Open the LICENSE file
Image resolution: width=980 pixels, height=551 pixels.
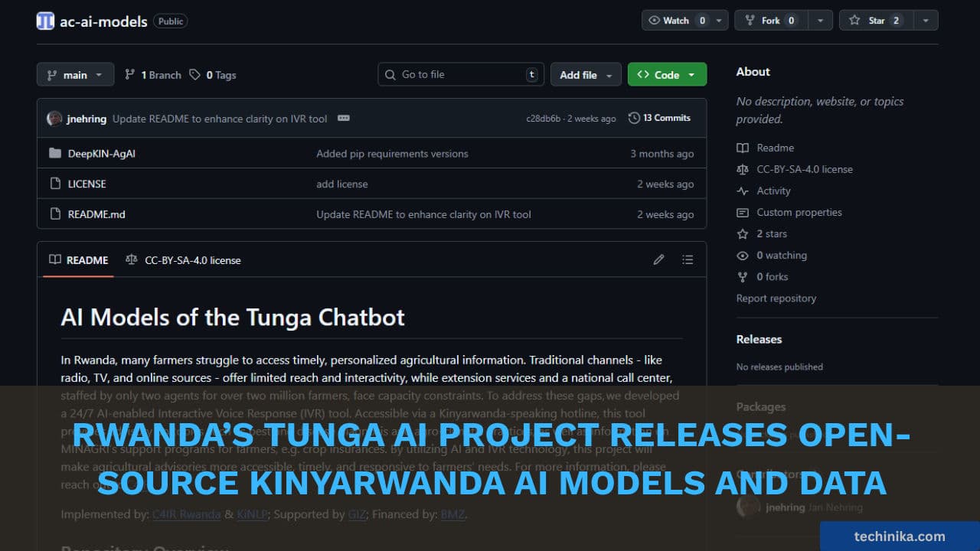pyautogui.click(x=87, y=184)
